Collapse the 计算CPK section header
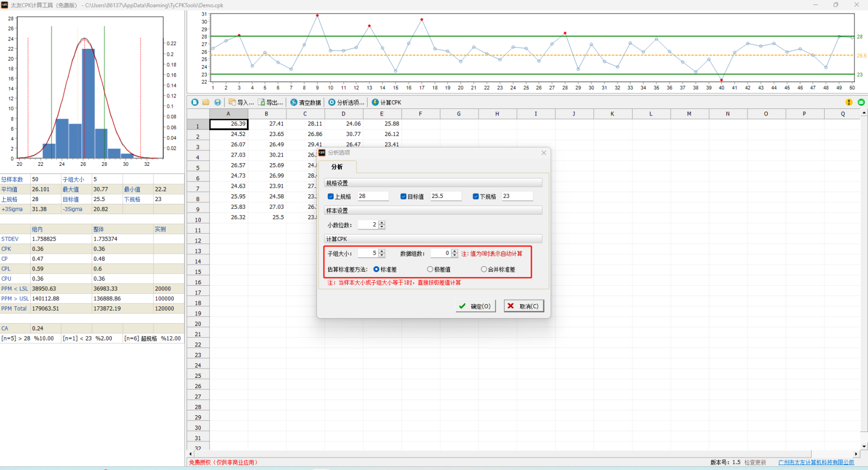The image size is (868, 470). click(433, 239)
